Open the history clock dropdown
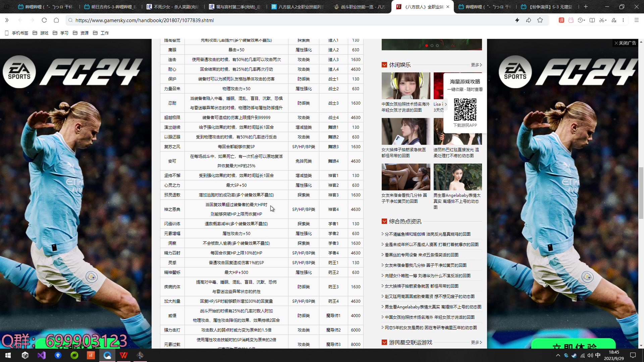Screen dimensions: 644x362 coord(581,20)
